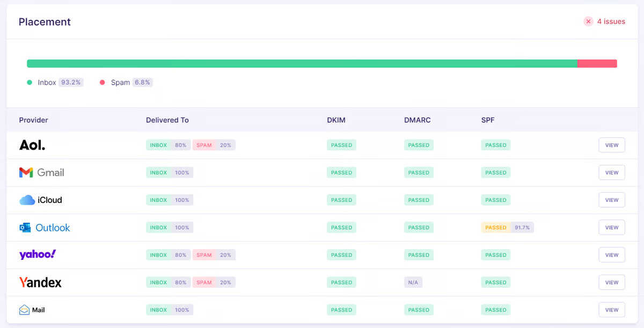Click the Gmail envelope logo
The image size is (644, 328).
(x=26, y=172)
